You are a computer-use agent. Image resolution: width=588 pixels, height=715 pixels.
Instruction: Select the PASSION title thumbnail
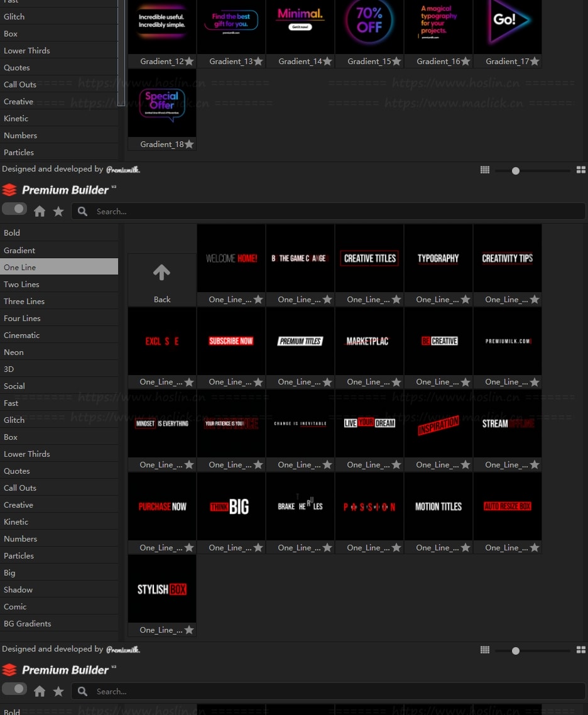(x=369, y=506)
